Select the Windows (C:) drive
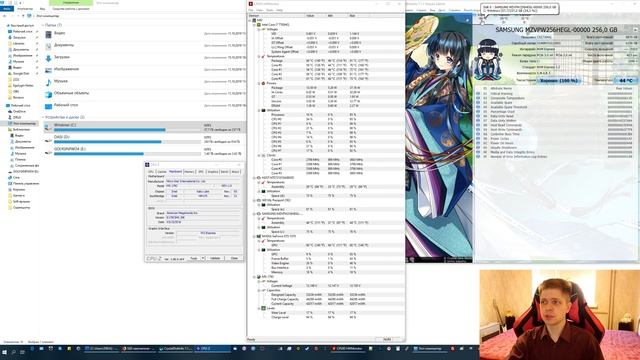 [145, 127]
